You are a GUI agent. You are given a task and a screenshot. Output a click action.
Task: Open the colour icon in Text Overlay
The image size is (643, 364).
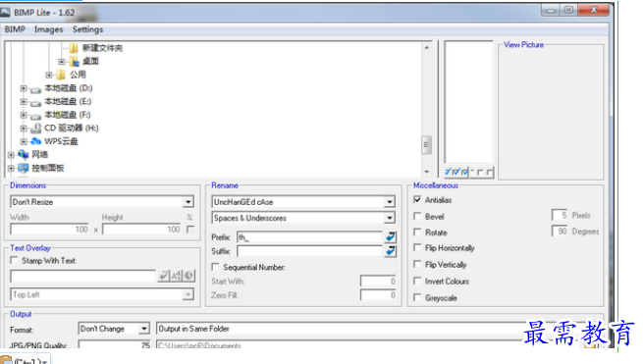[x=188, y=276]
